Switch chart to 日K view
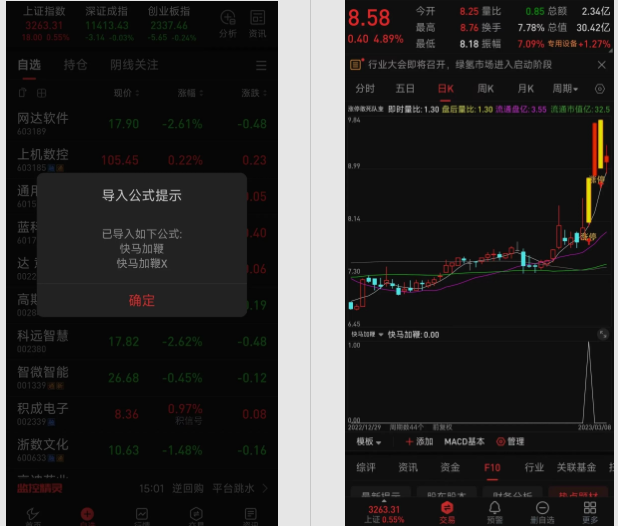Viewport: 618px width, 526px height. click(x=446, y=89)
